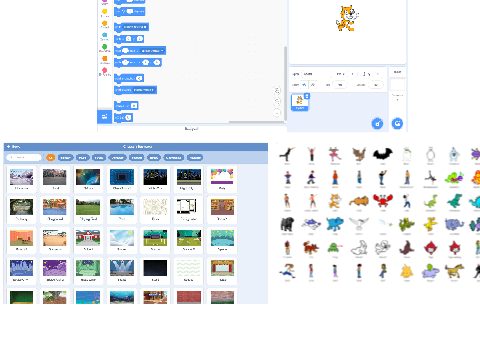Pick the brown bat sprite

click(359, 154)
